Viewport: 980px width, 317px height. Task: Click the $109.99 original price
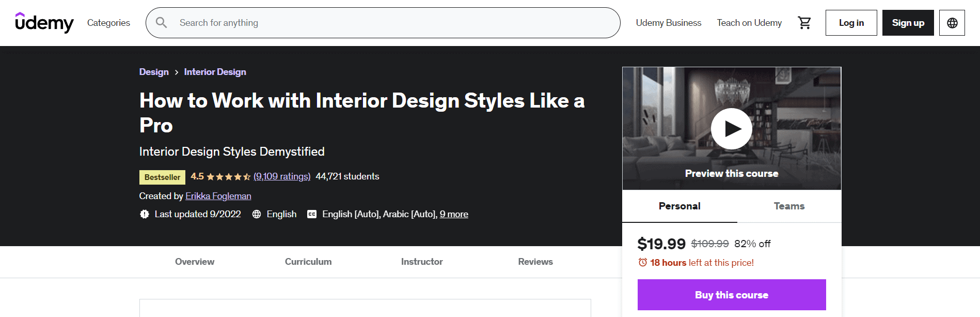pyautogui.click(x=710, y=244)
